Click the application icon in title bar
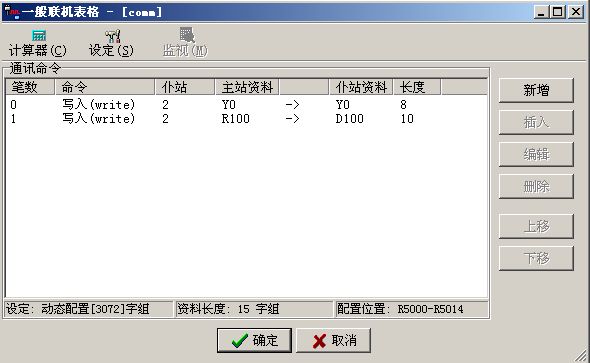Viewport: 590px width, 363px height. point(12,12)
